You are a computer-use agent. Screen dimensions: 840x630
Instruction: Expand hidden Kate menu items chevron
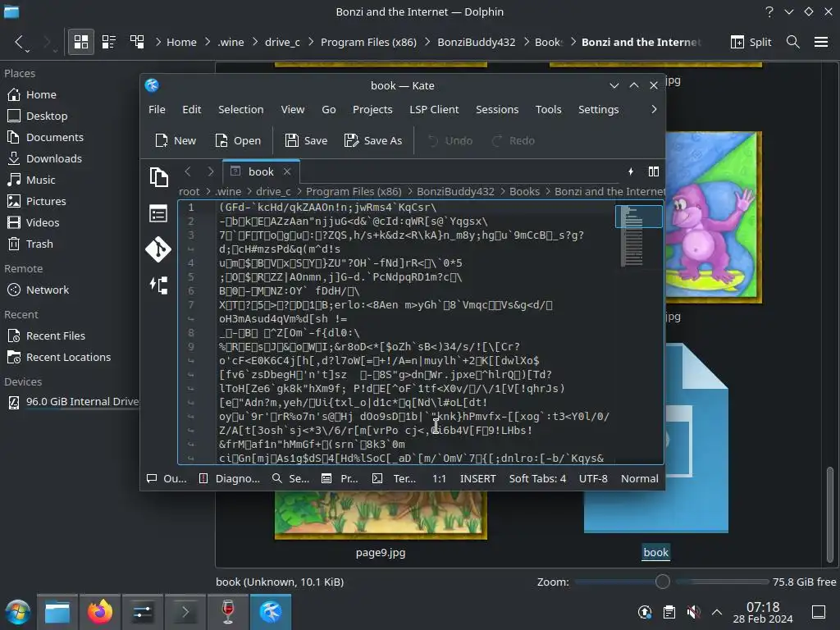point(654,109)
